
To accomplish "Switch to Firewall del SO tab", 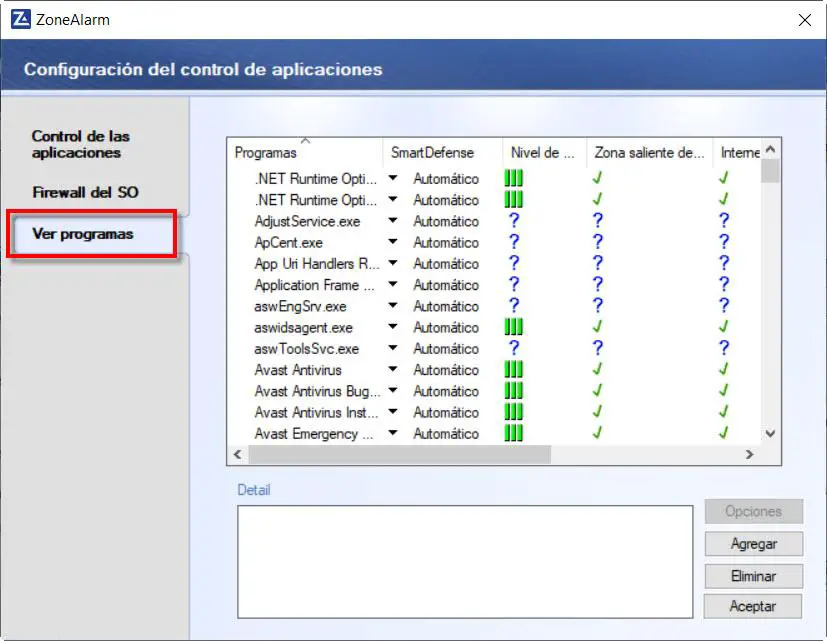I will pyautogui.click(x=85, y=192).
